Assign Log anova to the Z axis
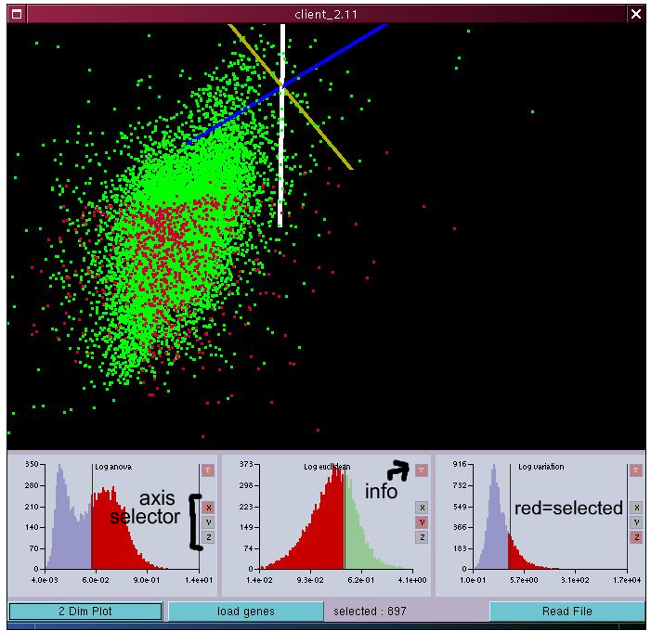The image size is (664, 644). coord(208,537)
